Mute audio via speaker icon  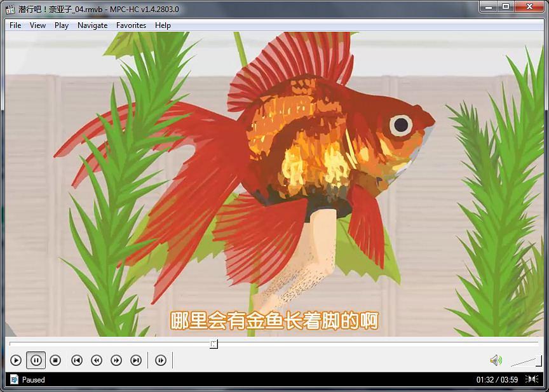(496, 361)
